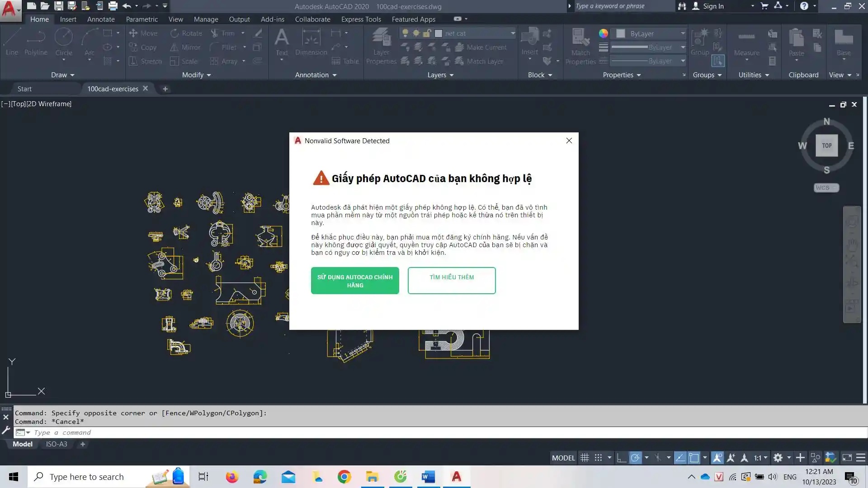
Task: Click Make Current layer button
Action: pos(481,47)
